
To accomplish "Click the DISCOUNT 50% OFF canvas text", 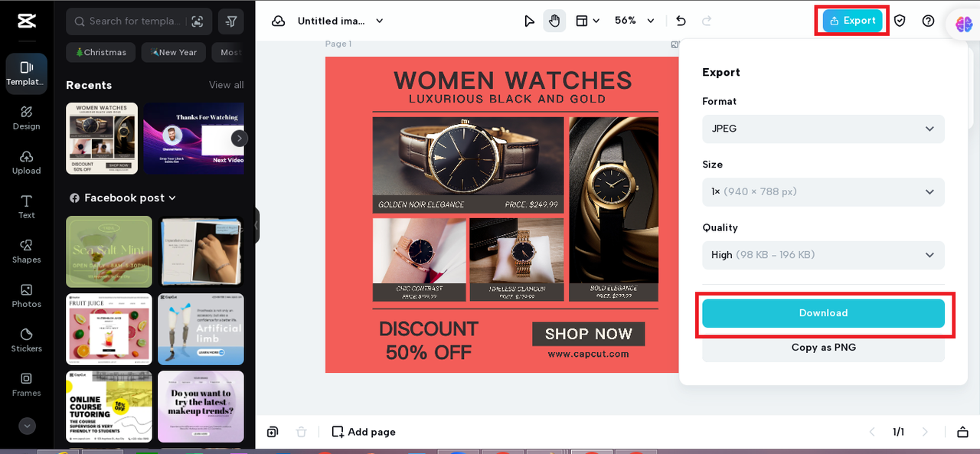I will [x=428, y=341].
